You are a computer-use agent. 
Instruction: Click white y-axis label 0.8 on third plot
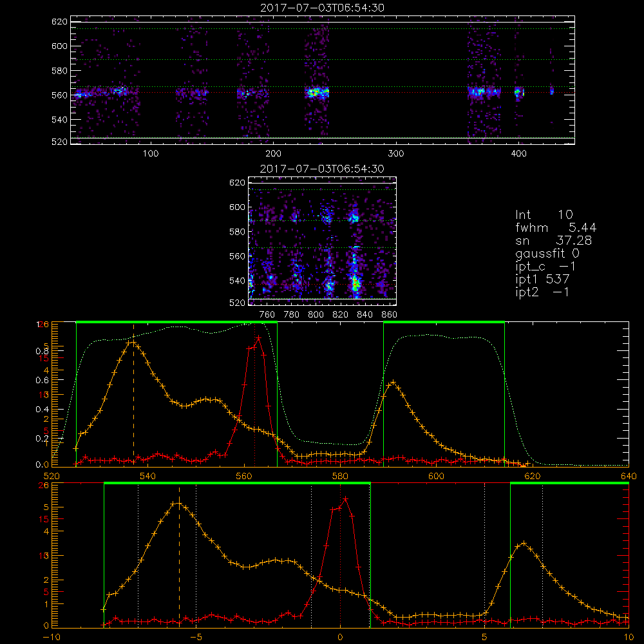point(42,351)
